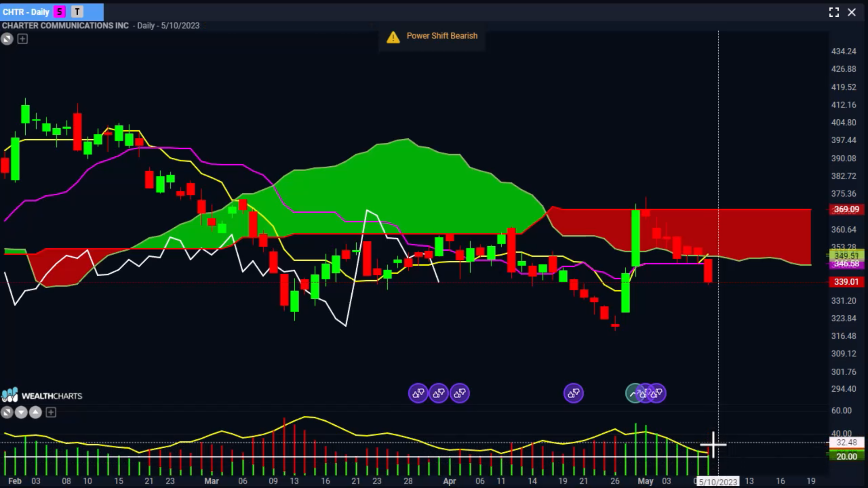Enter fullscreen mode for the chart
Viewport: 868px width, 488px height.
click(x=834, y=12)
